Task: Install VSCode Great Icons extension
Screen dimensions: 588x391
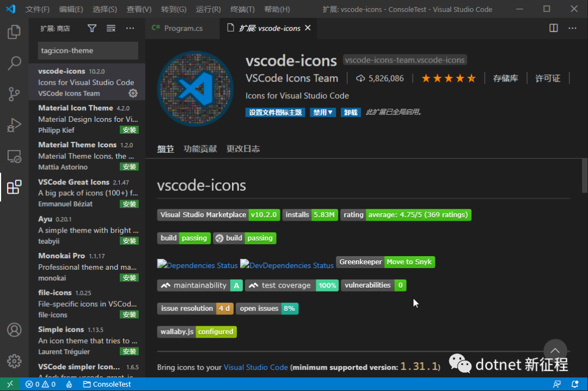Action: click(x=130, y=204)
